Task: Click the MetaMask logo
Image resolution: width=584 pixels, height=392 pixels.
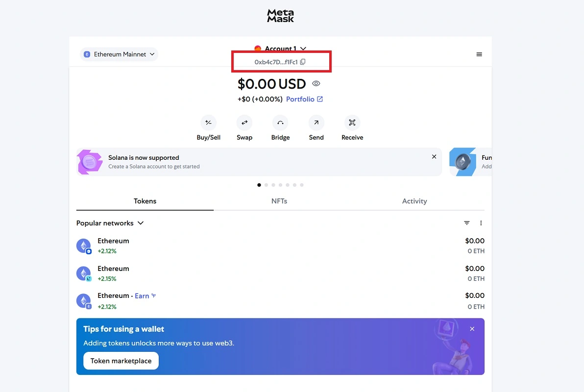Action: pyautogui.click(x=280, y=16)
